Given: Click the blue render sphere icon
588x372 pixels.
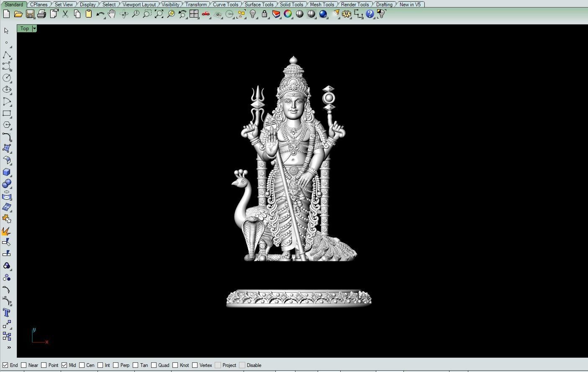Looking at the screenshot, I should (323, 14).
